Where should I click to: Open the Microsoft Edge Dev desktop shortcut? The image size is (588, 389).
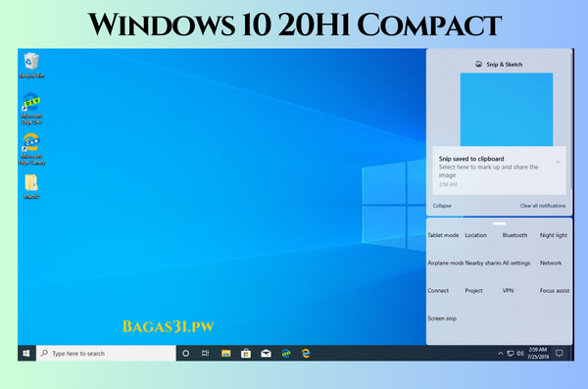31,109
